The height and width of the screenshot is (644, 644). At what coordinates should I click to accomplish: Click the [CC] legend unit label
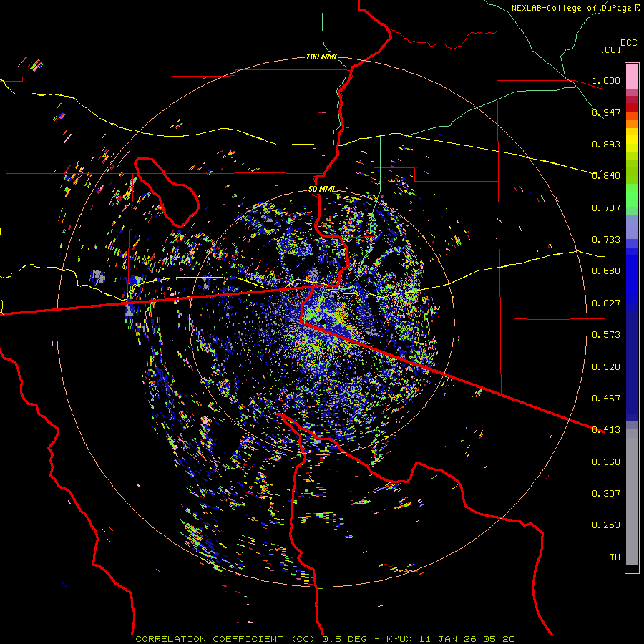coord(611,49)
